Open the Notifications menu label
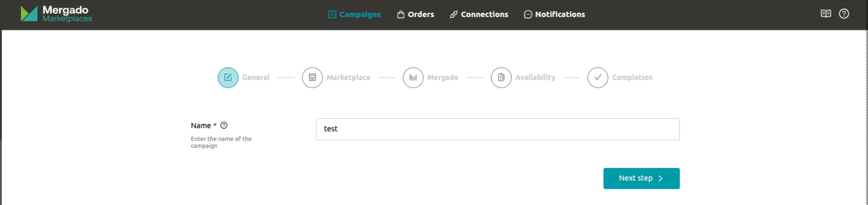868x205 pixels. click(560, 14)
